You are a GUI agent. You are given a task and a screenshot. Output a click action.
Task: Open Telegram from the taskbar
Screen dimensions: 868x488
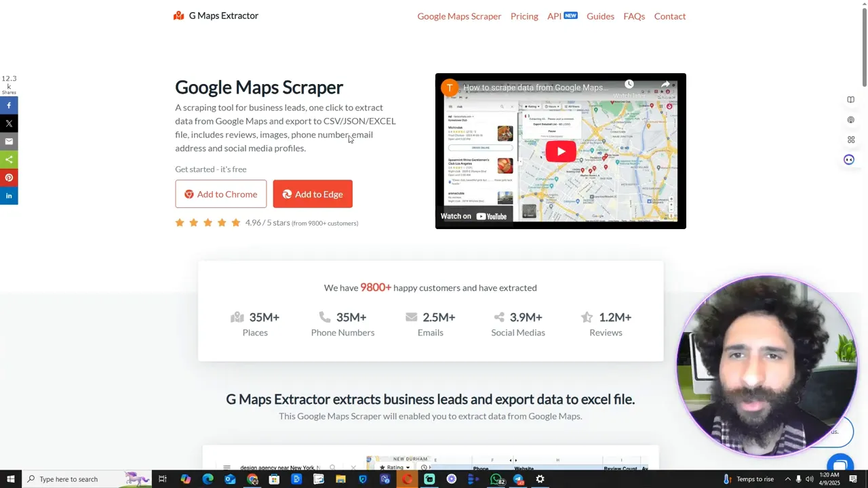click(519, 479)
